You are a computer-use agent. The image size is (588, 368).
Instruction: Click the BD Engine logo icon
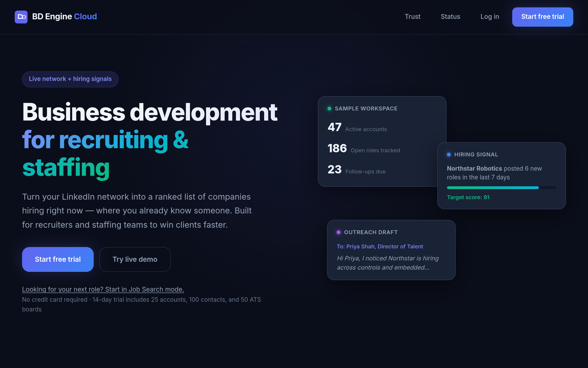(21, 17)
